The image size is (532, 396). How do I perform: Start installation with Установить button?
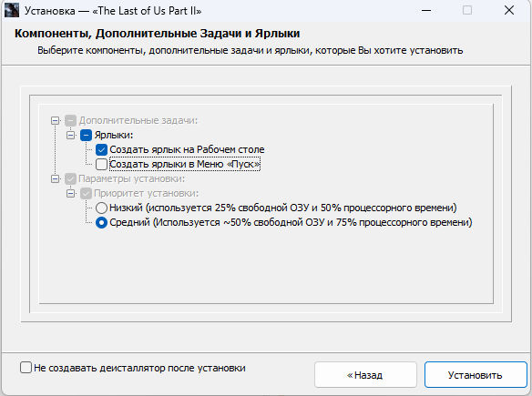click(x=476, y=375)
